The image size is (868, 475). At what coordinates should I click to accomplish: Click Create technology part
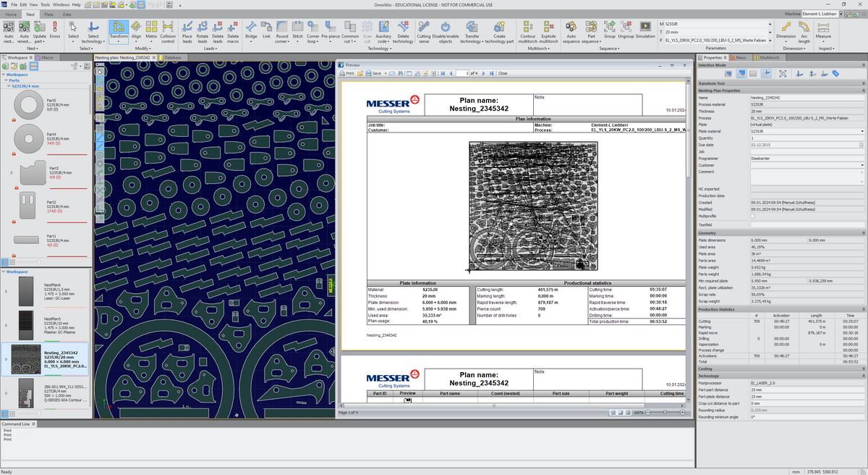click(x=500, y=32)
